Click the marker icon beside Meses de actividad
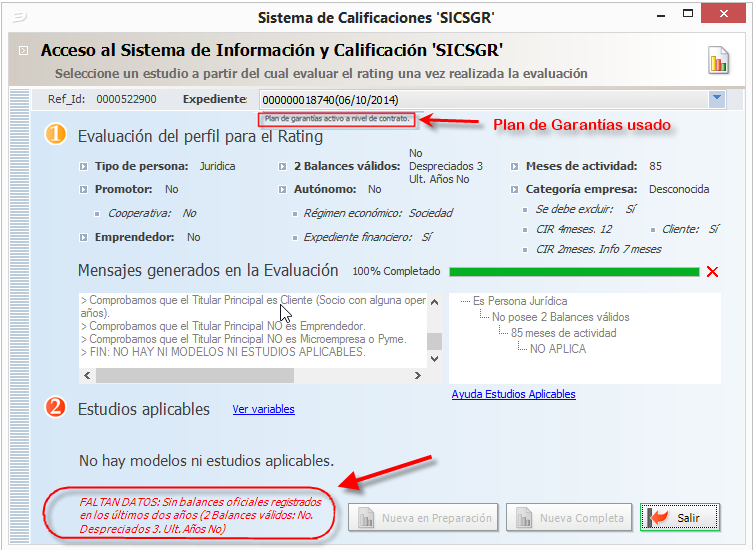 (x=515, y=167)
